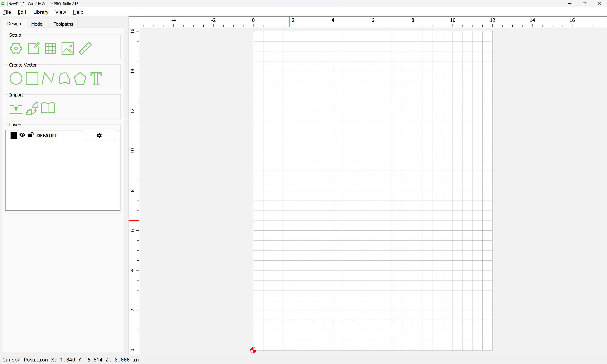Select the Rectangle vector tool

click(32, 78)
